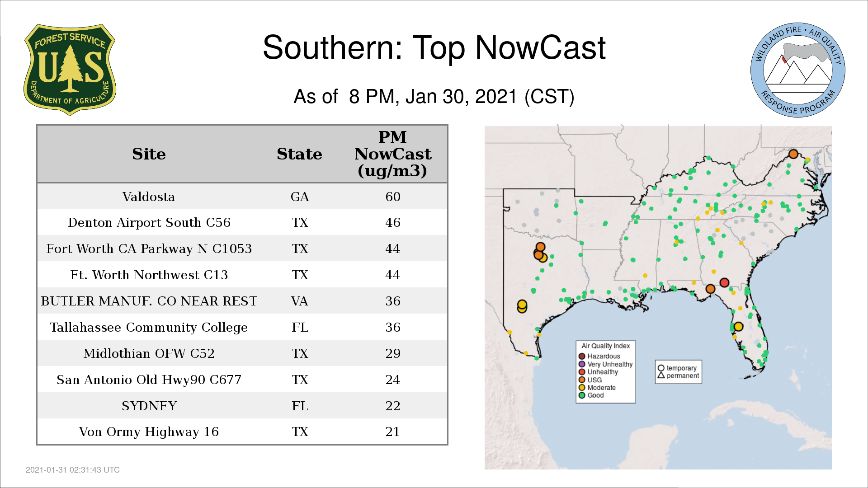Click the Good green legend dot

click(x=582, y=395)
